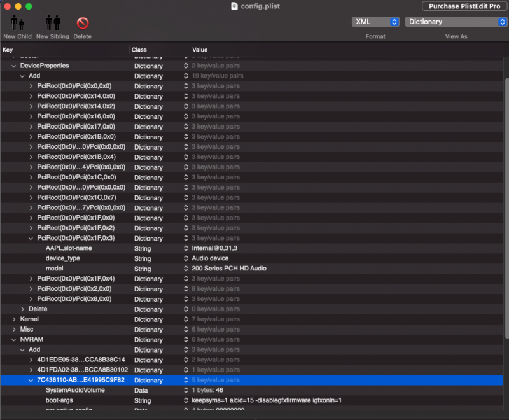Collapse the DeviceProperties tree node

(x=14, y=66)
